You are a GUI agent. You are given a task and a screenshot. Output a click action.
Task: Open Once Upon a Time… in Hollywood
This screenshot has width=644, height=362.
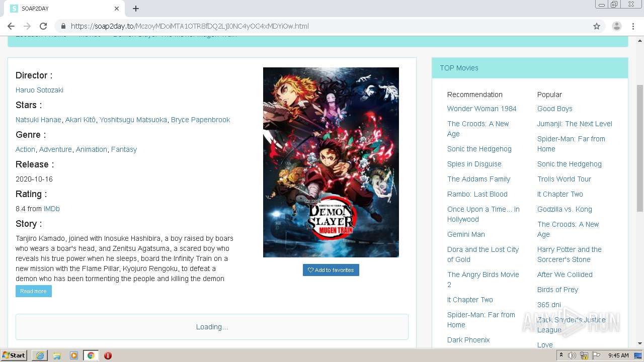[x=484, y=214]
